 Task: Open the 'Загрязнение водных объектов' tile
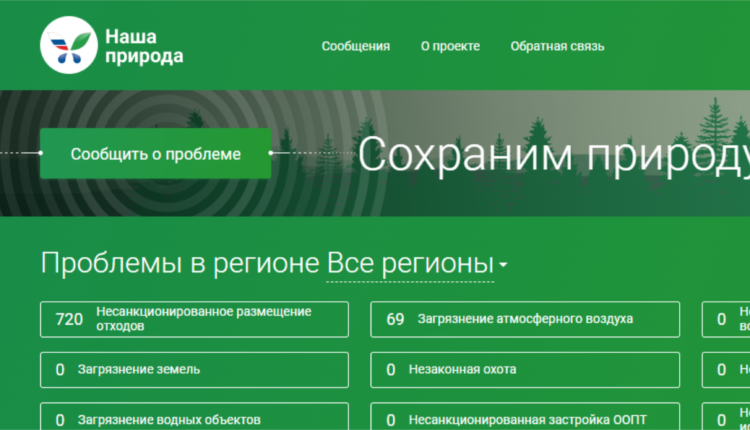(194, 418)
